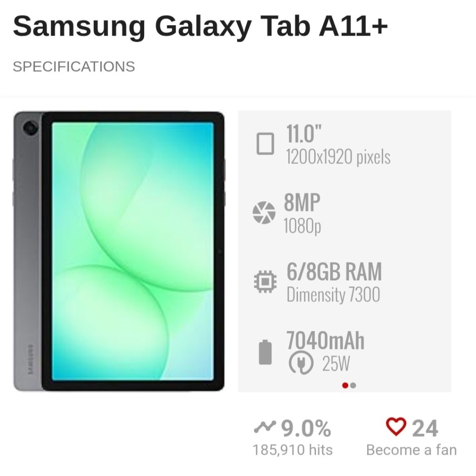Click the popularity trend line icon

click(264, 427)
